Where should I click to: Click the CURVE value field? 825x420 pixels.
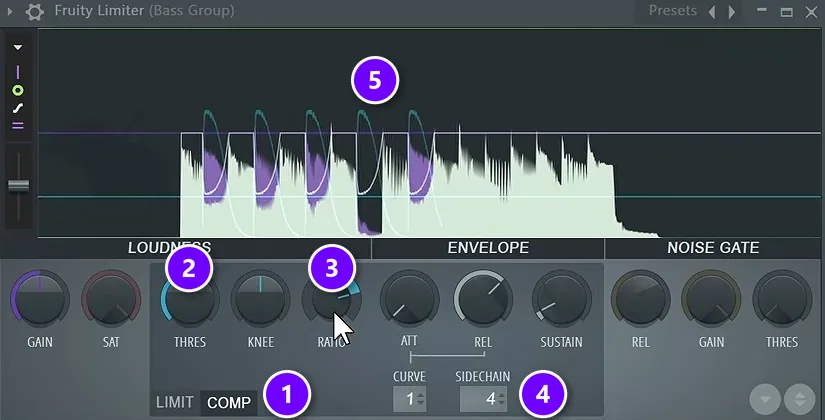pyautogui.click(x=409, y=399)
